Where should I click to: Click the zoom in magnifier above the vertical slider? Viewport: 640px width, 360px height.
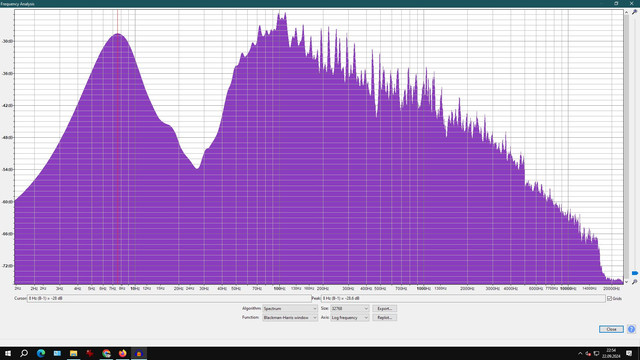[x=634, y=12]
